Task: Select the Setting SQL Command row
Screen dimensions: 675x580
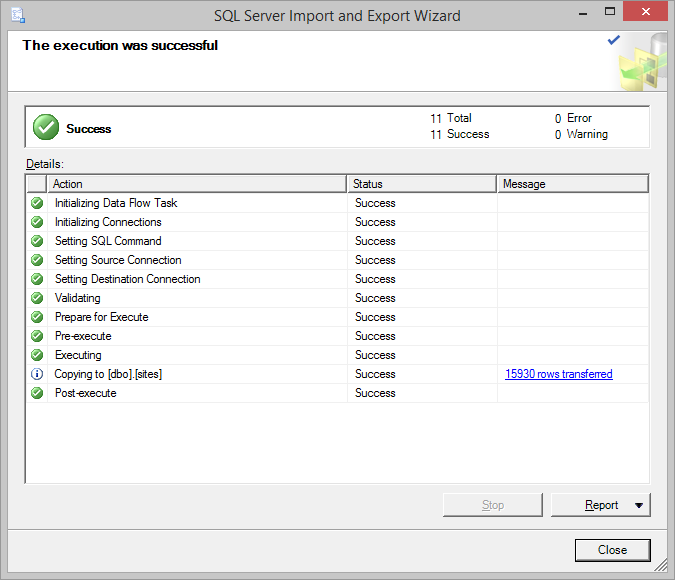Action: (338, 241)
